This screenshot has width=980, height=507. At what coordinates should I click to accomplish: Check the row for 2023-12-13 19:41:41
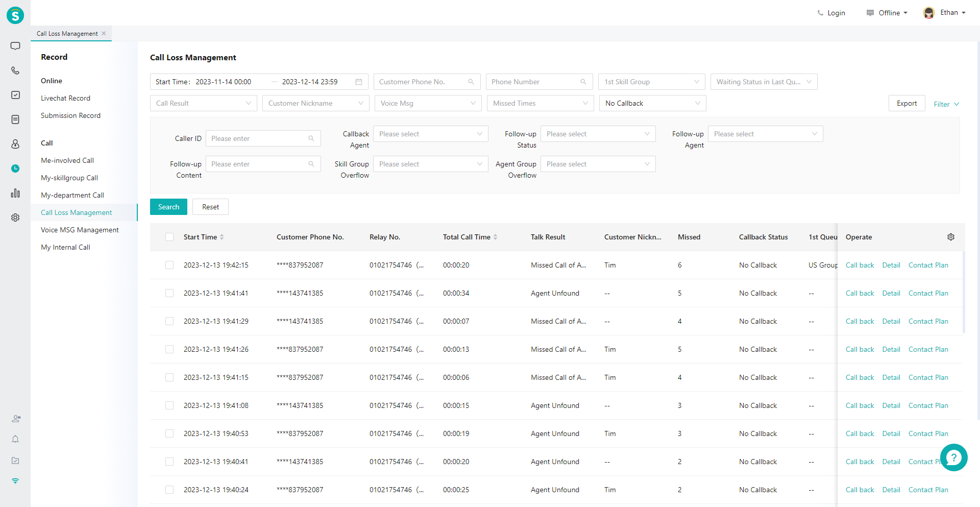pyautogui.click(x=169, y=293)
